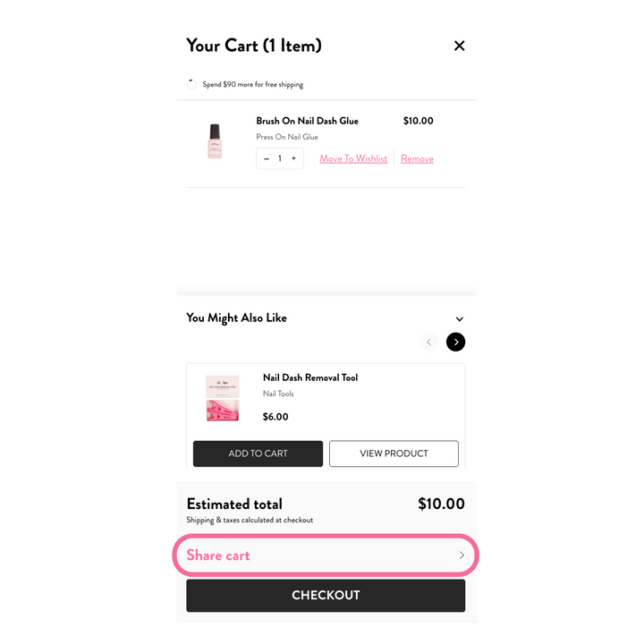Open Nail Dash Removal Tool thumbnail
This screenshot has width=644, height=644.
click(x=222, y=398)
